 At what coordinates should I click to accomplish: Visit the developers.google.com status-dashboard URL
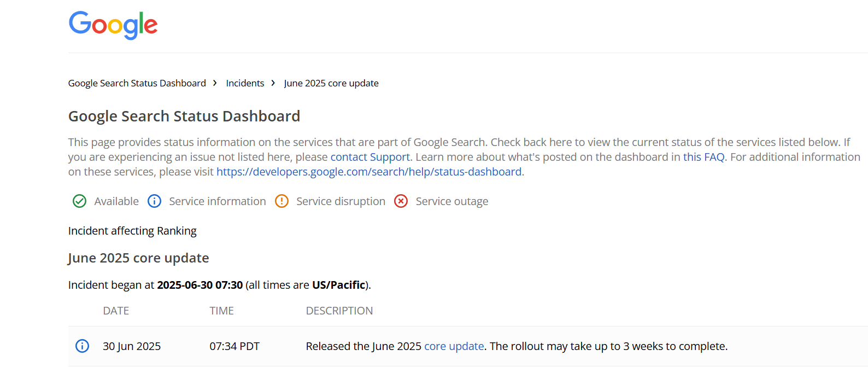369,172
